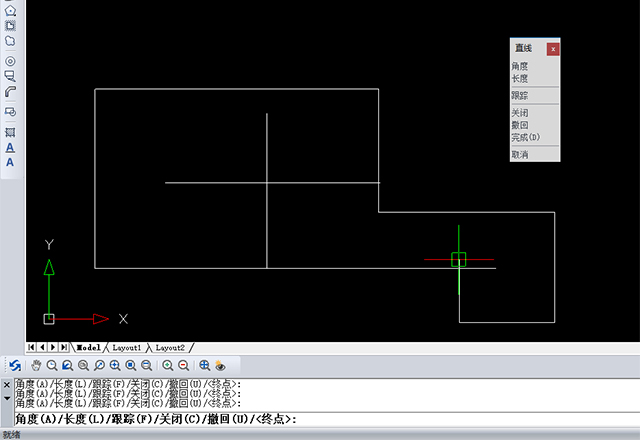
Task: Select the underlined A multiline text tool
Action: pyautogui.click(x=10, y=147)
